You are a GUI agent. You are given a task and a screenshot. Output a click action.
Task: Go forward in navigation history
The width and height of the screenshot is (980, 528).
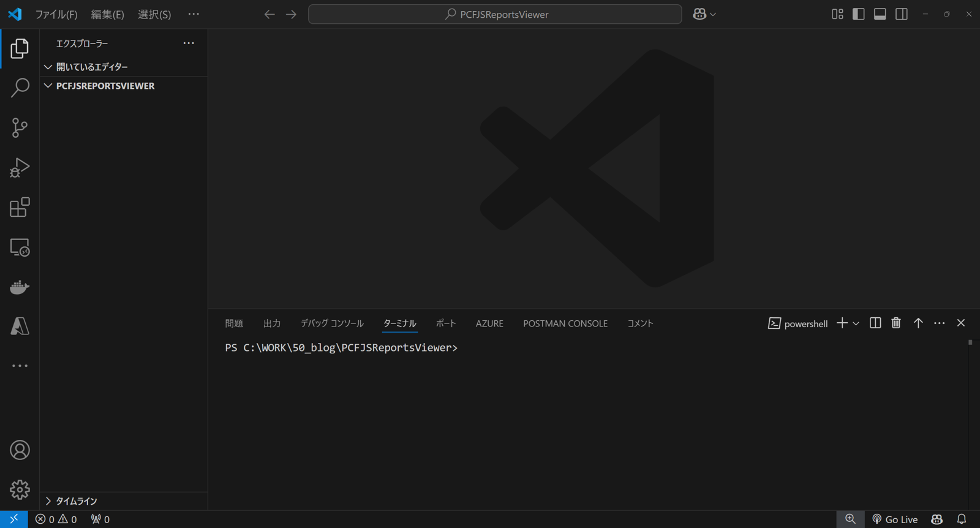[x=291, y=14]
